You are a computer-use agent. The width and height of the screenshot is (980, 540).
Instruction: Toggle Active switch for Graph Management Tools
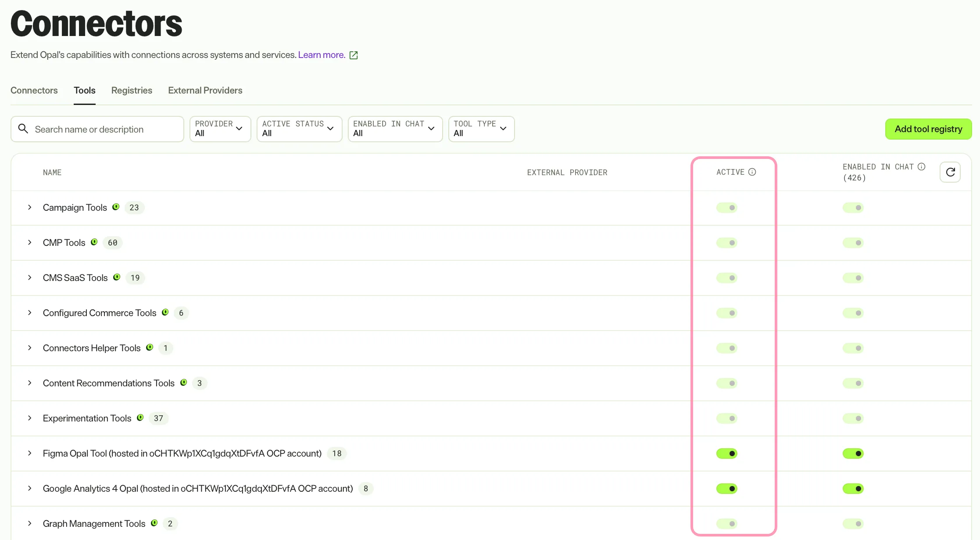(727, 524)
